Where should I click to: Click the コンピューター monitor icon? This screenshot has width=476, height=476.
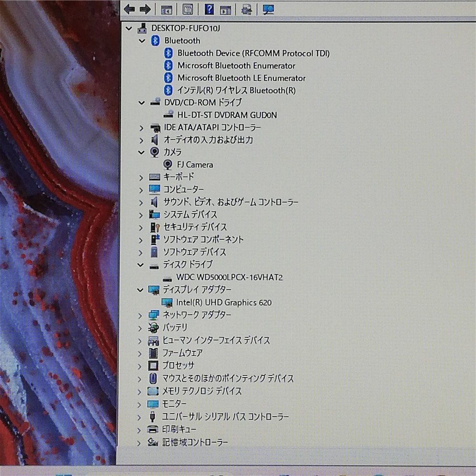(155, 189)
